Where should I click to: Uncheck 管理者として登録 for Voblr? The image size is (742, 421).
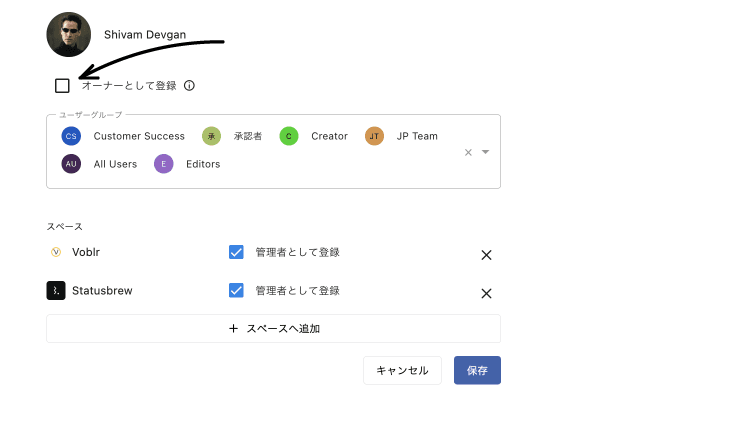tap(237, 252)
